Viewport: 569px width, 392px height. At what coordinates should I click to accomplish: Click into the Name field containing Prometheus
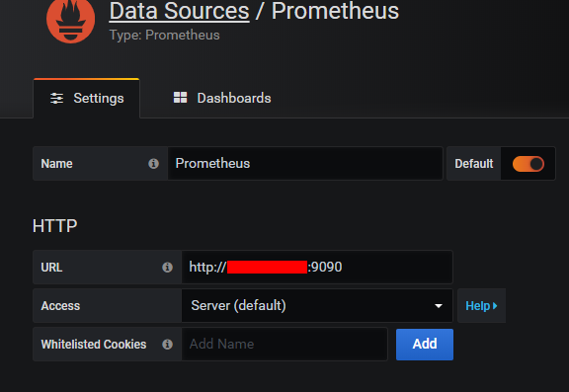[x=305, y=164]
